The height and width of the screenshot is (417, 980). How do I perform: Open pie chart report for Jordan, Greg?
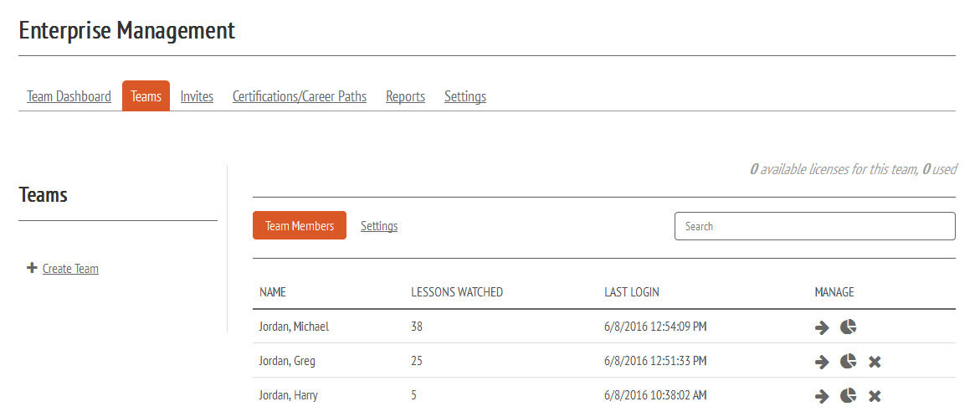point(848,362)
